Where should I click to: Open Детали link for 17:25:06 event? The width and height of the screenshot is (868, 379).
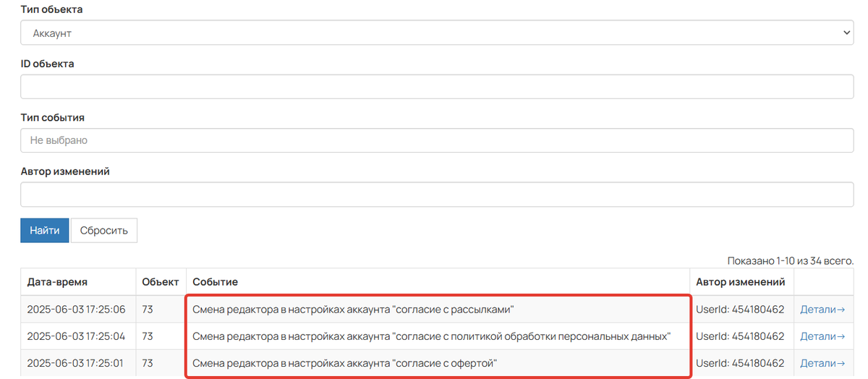822,310
